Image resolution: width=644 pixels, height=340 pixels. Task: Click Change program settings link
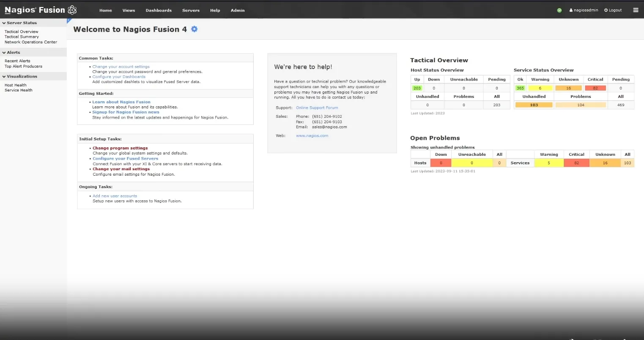tap(120, 148)
